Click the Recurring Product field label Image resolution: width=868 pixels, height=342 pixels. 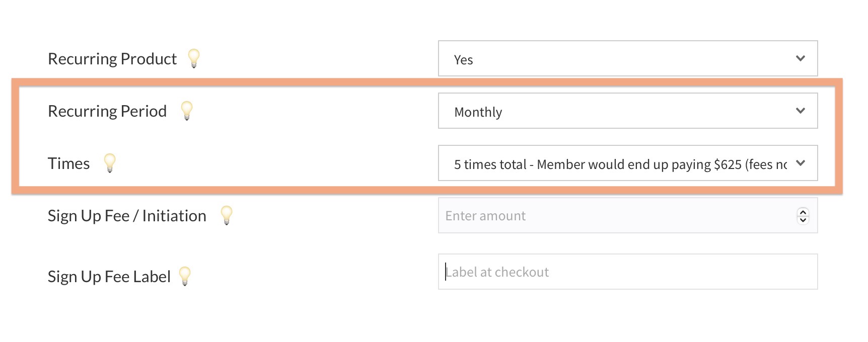click(x=112, y=59)
